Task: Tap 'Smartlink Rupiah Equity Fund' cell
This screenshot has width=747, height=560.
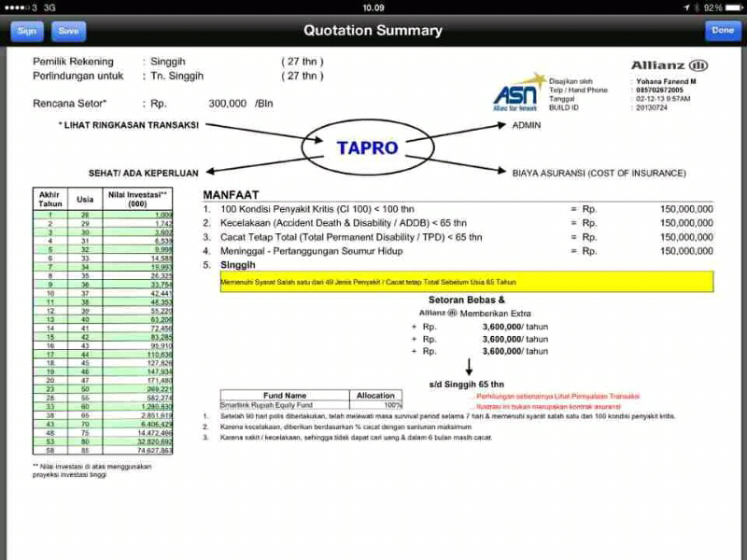Action: click(x=285, y=405)
